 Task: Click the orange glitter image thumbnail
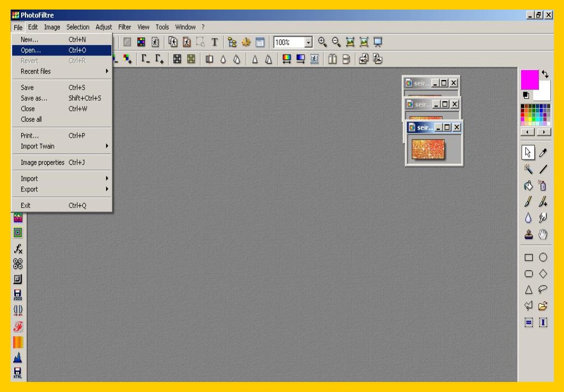click(x=428, y=149)
